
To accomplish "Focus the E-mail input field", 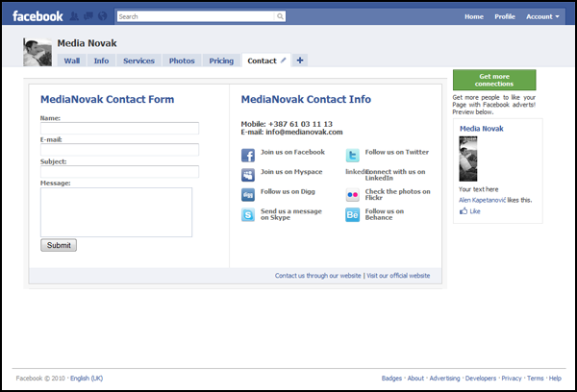I will click(119, 150).
